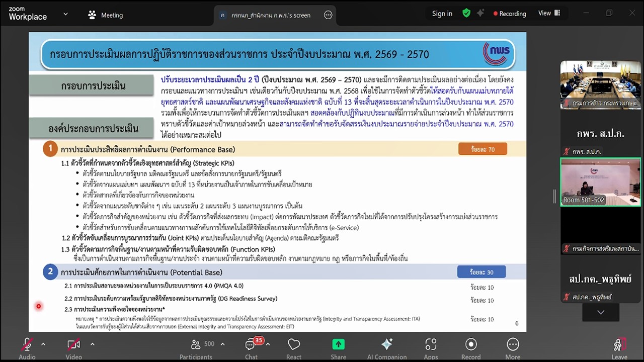Viewport: 644px width, 362px height.
Task: Open the Zoom Workplace dropdown chevron
Action: [x=65, y=15]
